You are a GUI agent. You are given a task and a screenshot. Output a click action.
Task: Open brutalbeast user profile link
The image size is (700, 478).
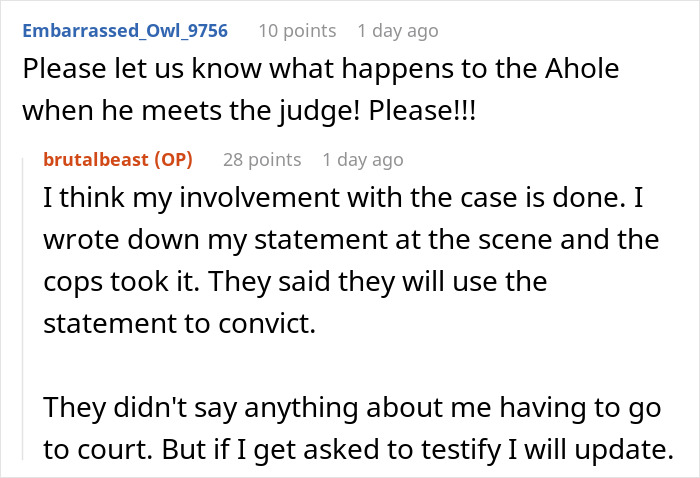[96, 159]
